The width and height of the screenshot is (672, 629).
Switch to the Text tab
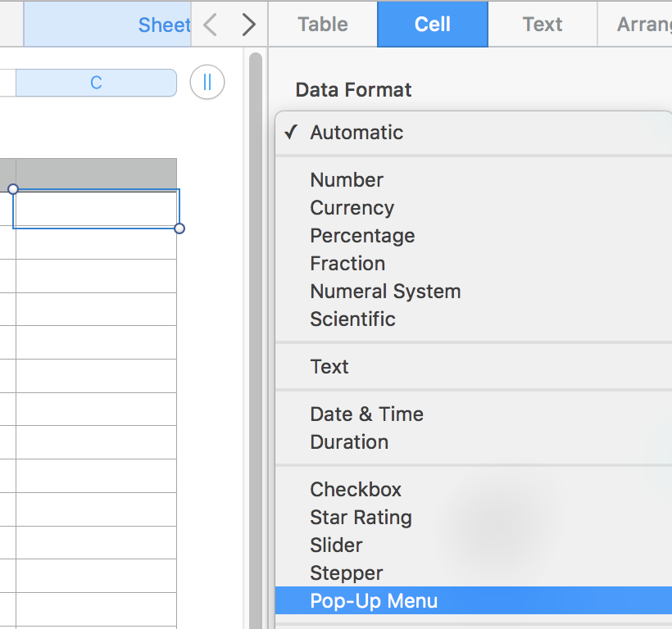click(543, 25)
